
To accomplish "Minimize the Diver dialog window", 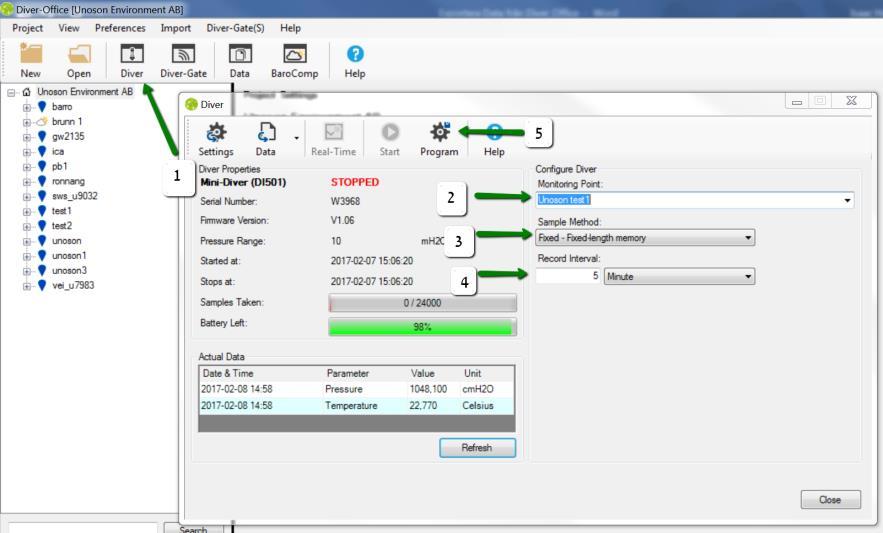I will click(797, 101).
